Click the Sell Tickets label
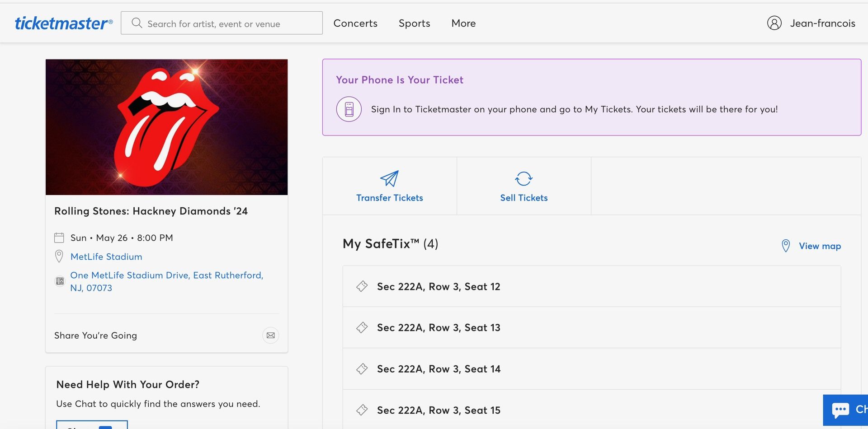The height and width of the screenshot is (429, 868). (524, 198)
